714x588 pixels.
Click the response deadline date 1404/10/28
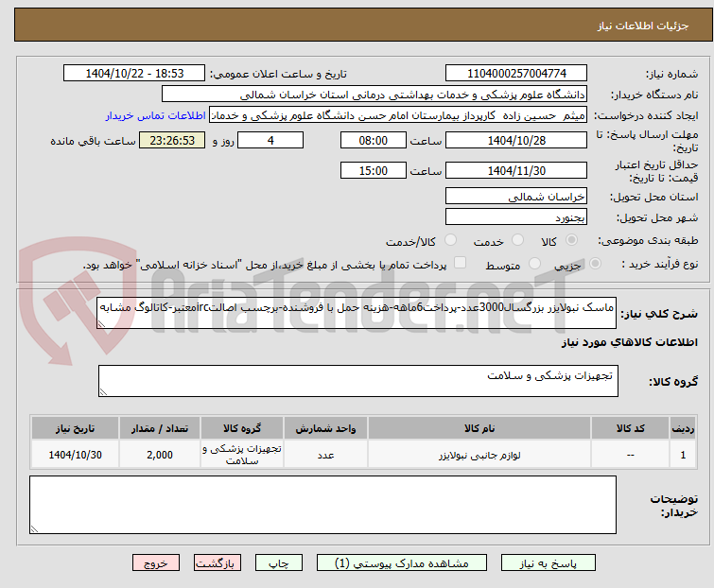click(x=516, y=140)
